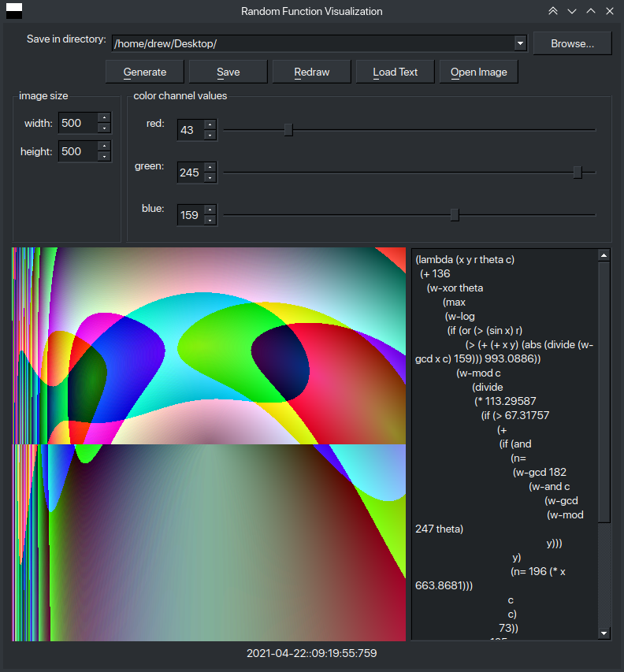Click the width value input field
The image size is (624, 672).
click(x=79, y=123)
